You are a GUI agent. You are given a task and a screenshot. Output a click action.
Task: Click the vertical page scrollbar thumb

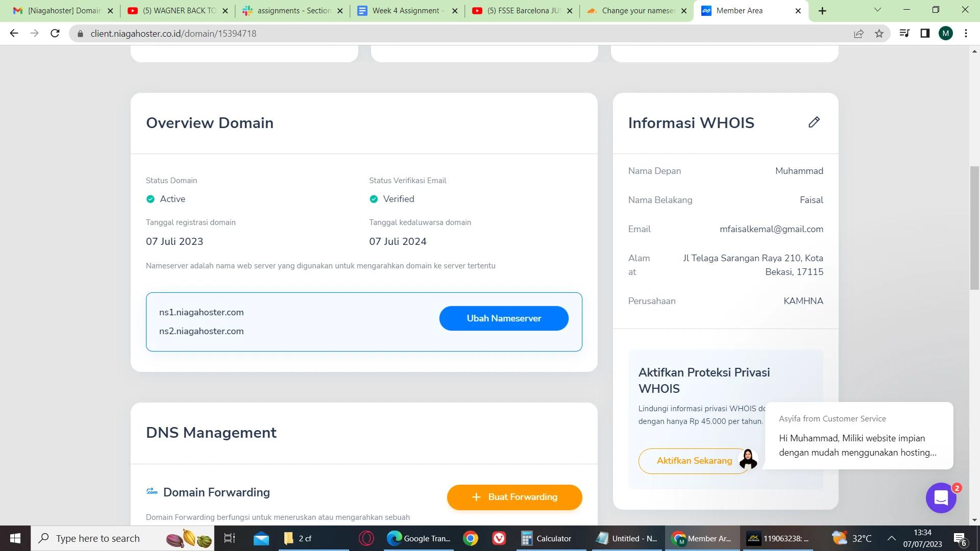coord(974,227)
